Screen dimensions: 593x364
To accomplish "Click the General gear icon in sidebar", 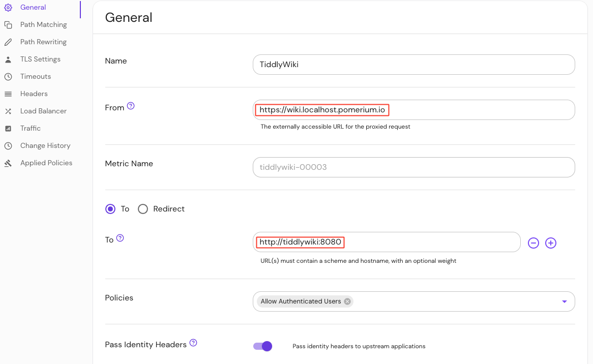I will (8, 8).
